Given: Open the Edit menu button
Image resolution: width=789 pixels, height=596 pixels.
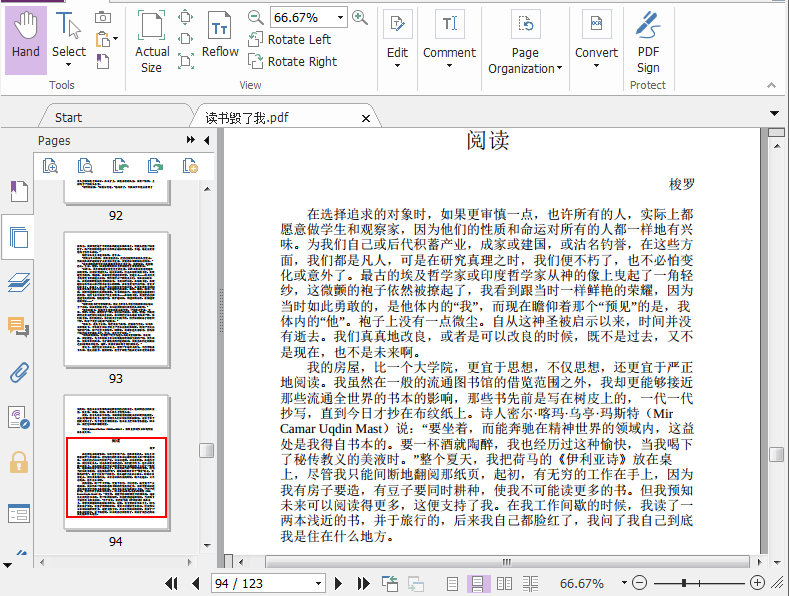Looking at the screenshot, I should (x=397, y=39).
